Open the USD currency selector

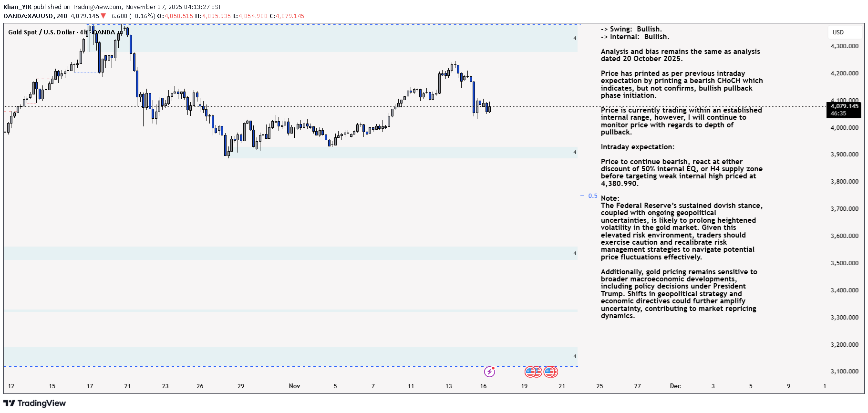[838, 32]
